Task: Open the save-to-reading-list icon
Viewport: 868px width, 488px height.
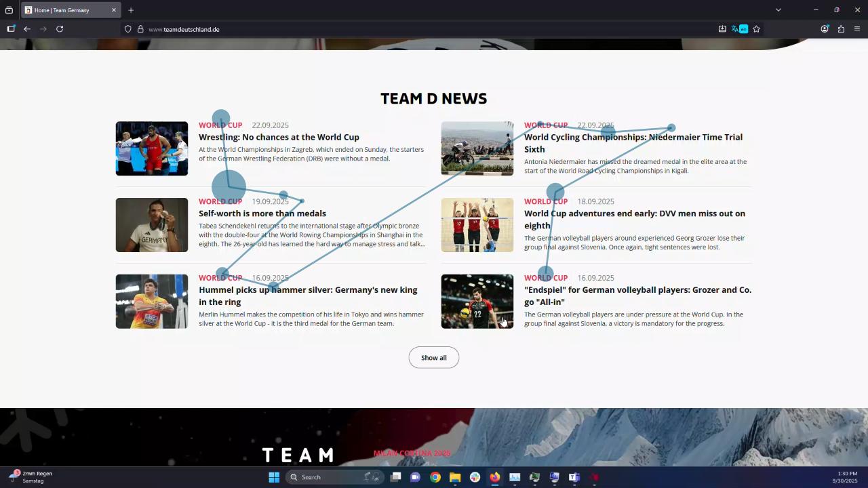Action: pos(722,28)
